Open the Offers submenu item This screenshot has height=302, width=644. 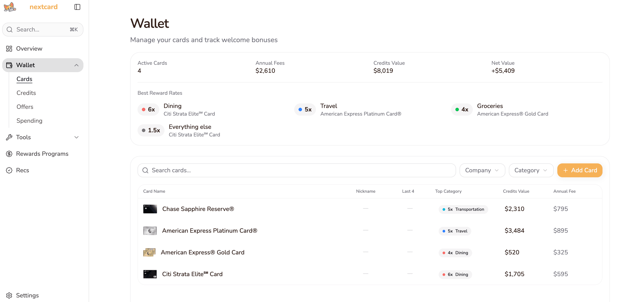point(25,107)
